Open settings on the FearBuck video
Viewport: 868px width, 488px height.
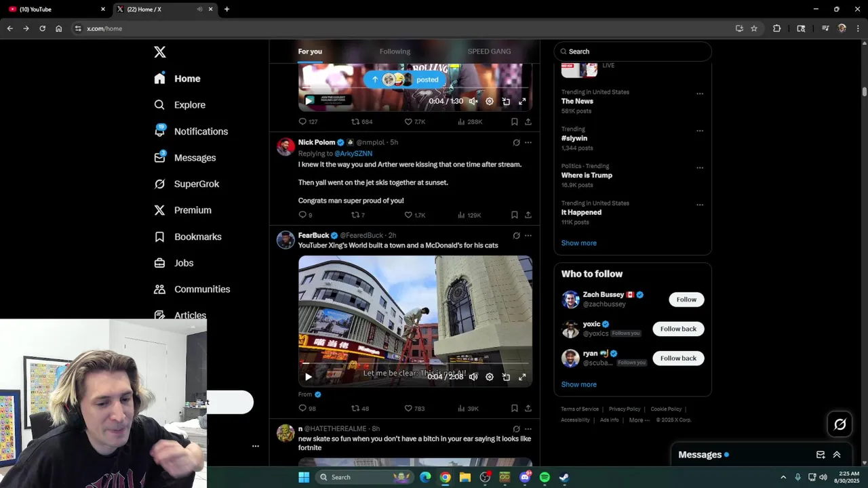click(490, 377)
